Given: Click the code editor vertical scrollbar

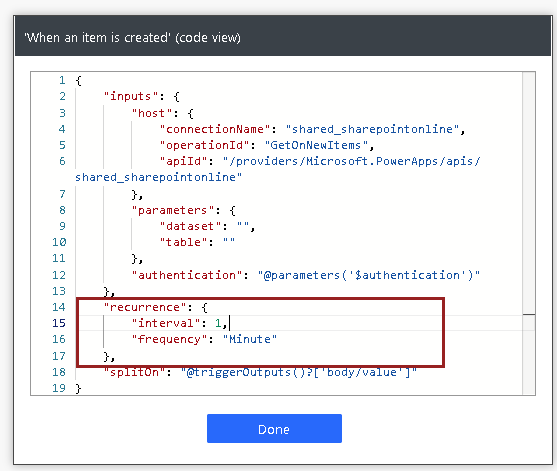Looking at the screenshot, I should (529, 233).
